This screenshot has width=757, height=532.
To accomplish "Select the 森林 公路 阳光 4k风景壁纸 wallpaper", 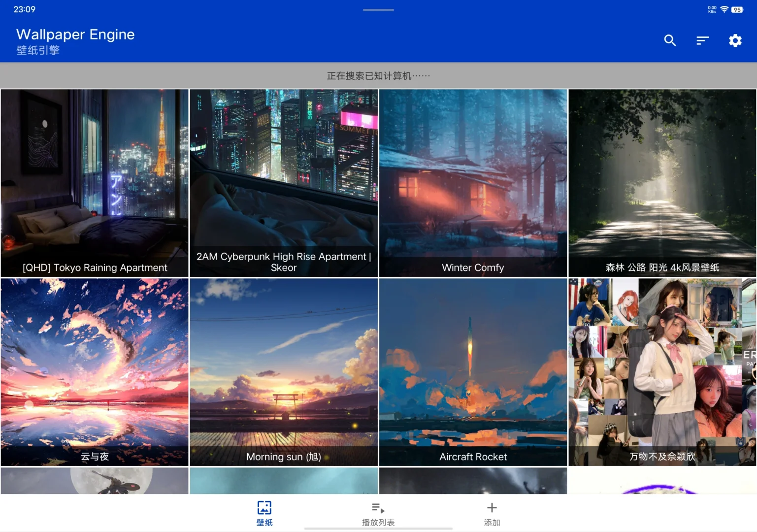I will pyautogui.click(x=662, y=183).
